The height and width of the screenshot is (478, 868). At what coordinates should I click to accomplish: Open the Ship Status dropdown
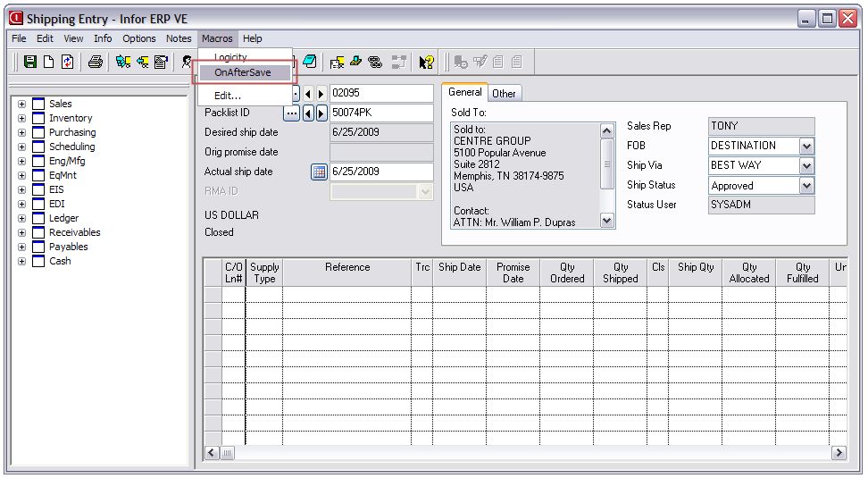click(806, 186)
